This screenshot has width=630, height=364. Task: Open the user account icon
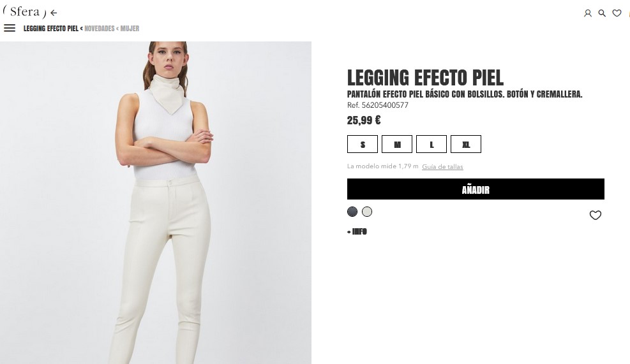point(587,13)
